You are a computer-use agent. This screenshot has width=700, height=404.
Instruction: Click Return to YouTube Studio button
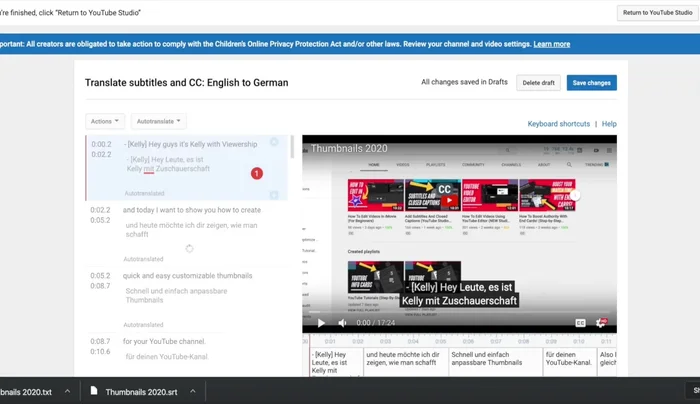(x=655, y=13)
